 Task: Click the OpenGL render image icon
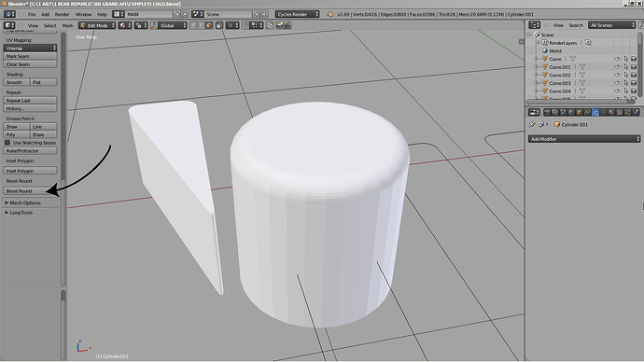280,25
